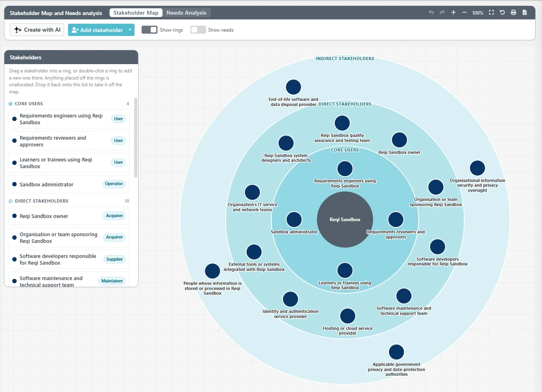Enable the Show needs switch
The width and height of the screenshot is (542, 392).
click(x=198, y=29)
